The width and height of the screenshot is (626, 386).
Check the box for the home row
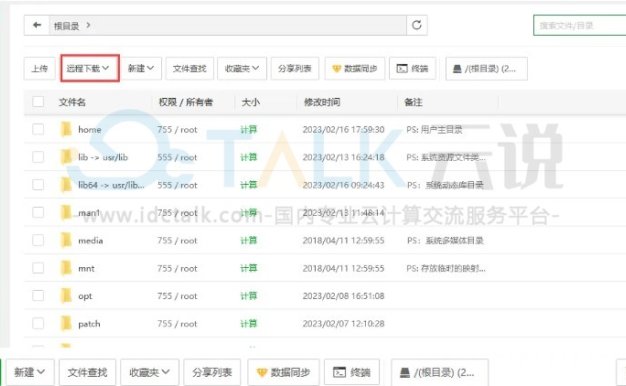[x=38, y=129]
